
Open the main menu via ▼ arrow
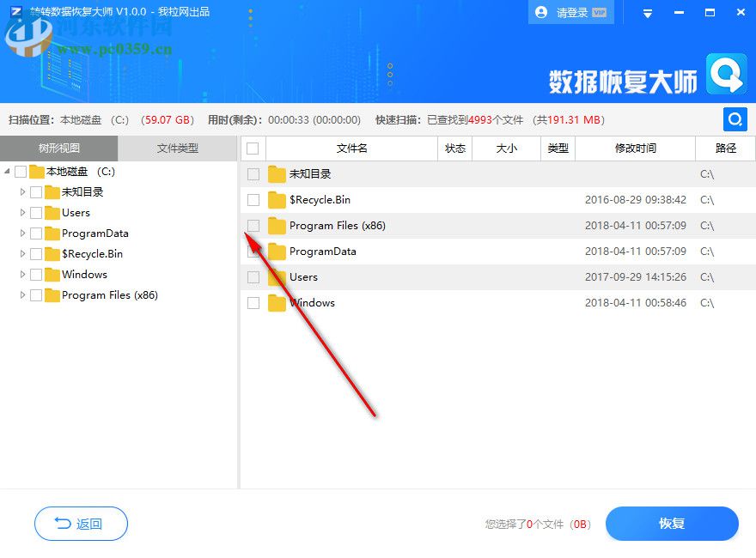[647, 12]
